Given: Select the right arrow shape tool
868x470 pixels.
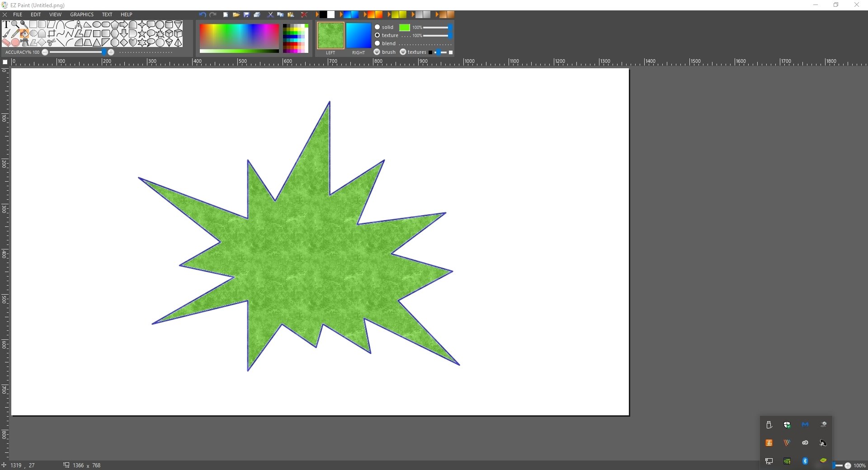Looking at the screenshot, I should 124,24.
